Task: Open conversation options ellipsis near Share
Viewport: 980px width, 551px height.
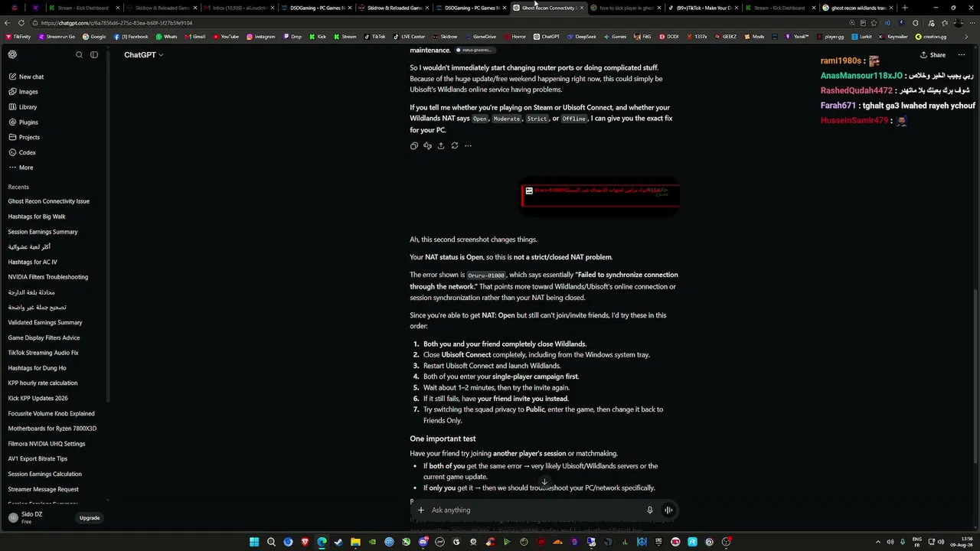Action: coord(962,55)
